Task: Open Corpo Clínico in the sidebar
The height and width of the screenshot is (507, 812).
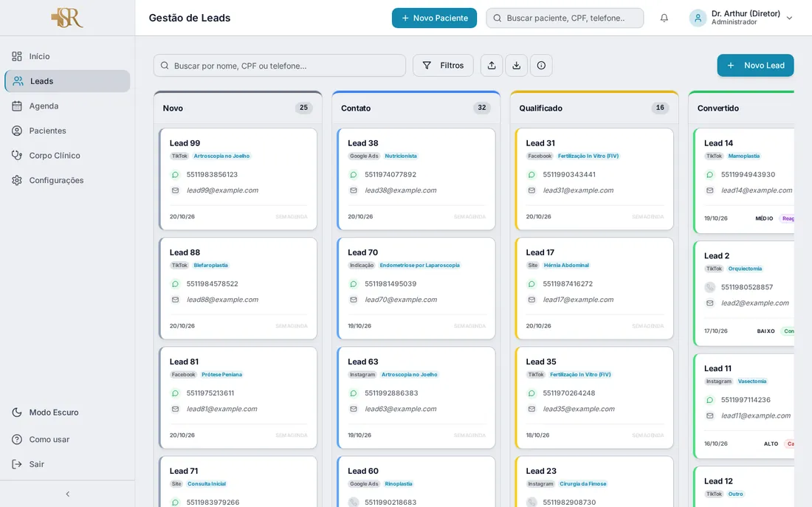Action: pyautogui.click(x=67, y=156)
